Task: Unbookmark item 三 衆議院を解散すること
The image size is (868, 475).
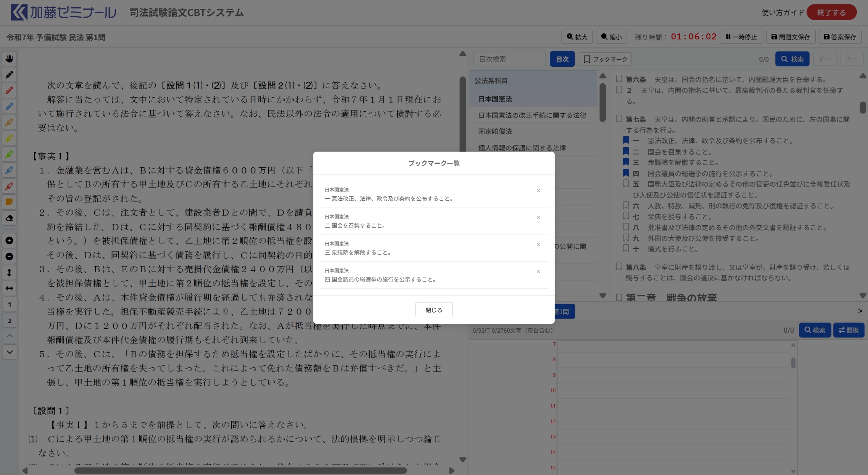Action: [626, 162]
